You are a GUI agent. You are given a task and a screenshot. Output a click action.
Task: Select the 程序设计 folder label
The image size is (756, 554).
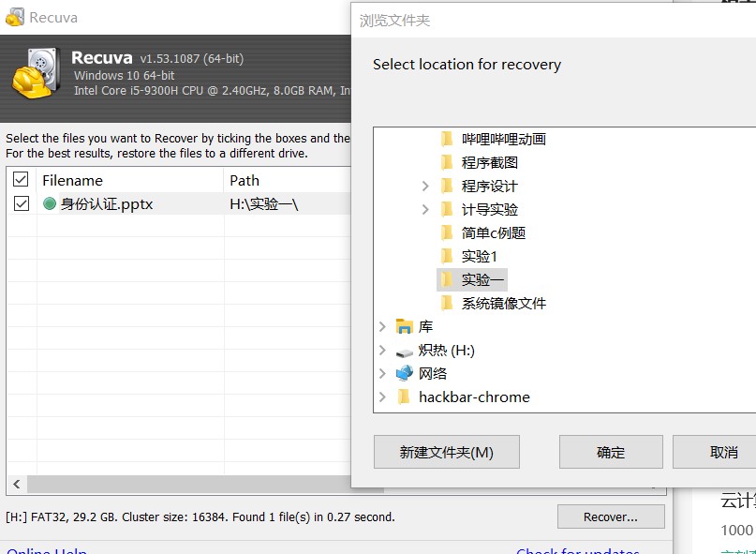489,186
